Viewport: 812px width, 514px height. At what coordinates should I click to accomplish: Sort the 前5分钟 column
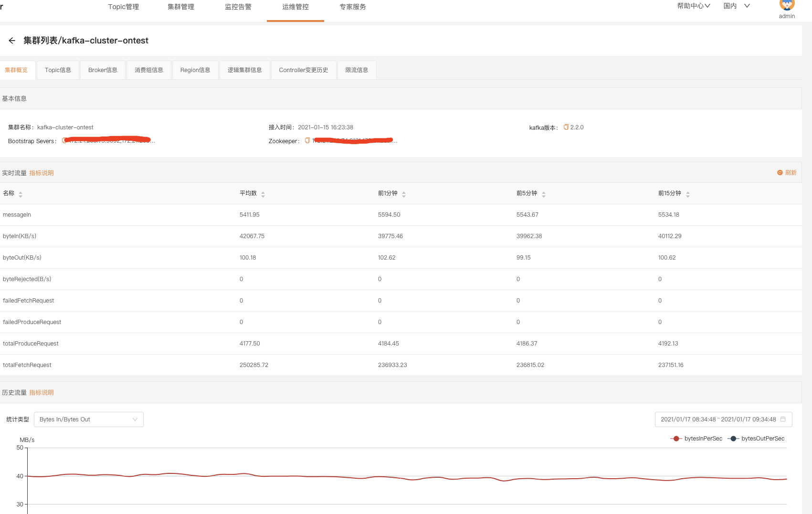(544, 194)
